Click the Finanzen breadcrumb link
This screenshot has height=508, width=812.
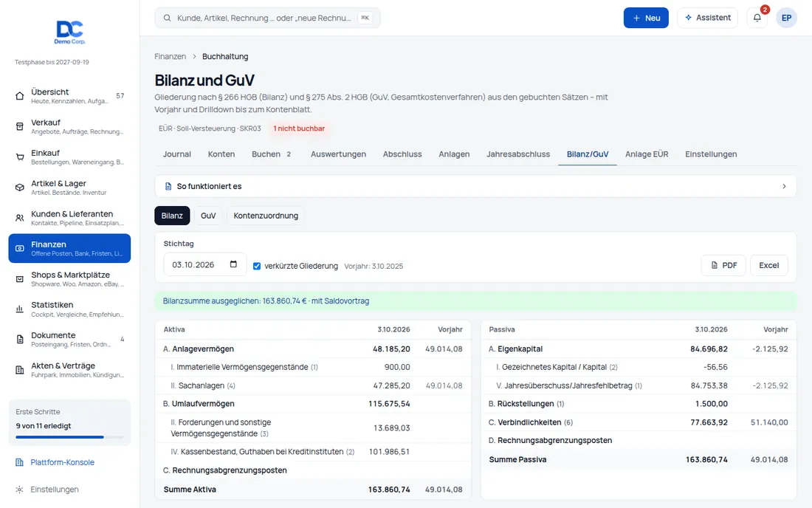coord(170,56)
